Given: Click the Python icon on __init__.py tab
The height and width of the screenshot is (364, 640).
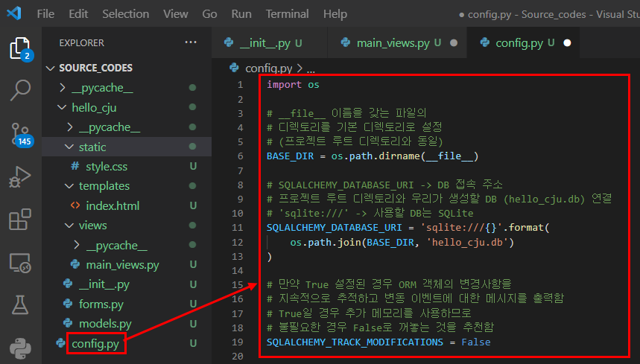Looking at the screenshot, I should 229,42.
